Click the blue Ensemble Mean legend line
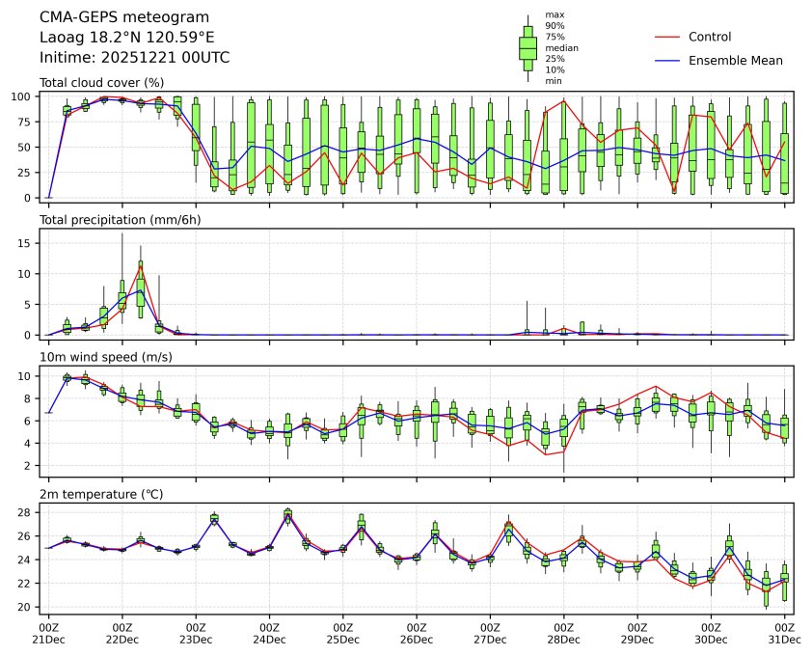This screenshot has width=812, height=656. (x=667, y=60)
